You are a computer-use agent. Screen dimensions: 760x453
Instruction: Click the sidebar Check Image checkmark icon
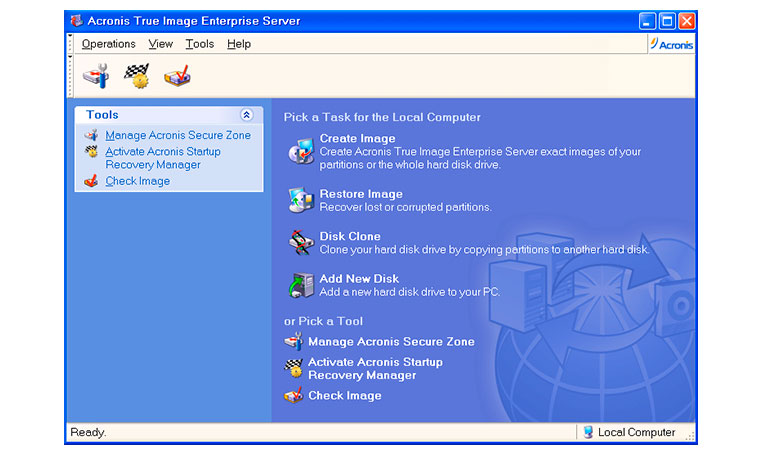(91, 181)
